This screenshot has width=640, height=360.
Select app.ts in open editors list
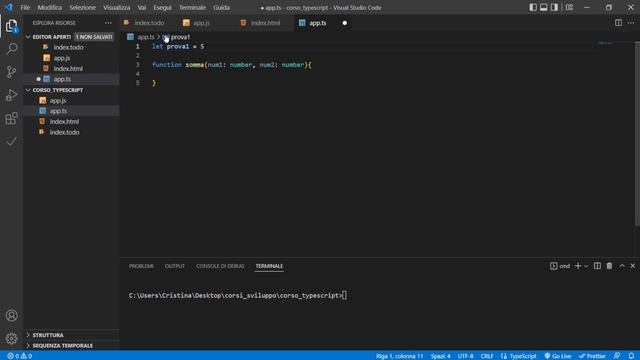pyautogui.click(x=62, y=79)
